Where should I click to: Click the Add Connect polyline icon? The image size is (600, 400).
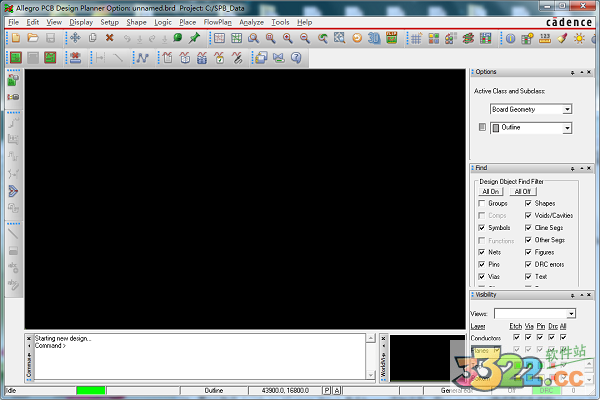point(143,58)
